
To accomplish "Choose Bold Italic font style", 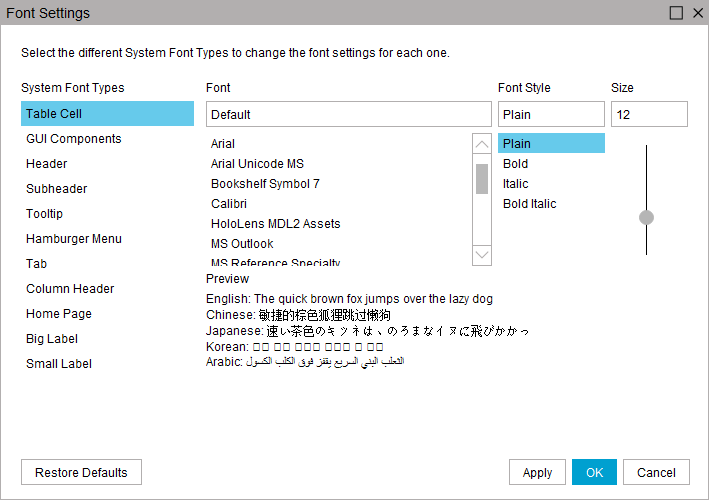I will (530, 204).
